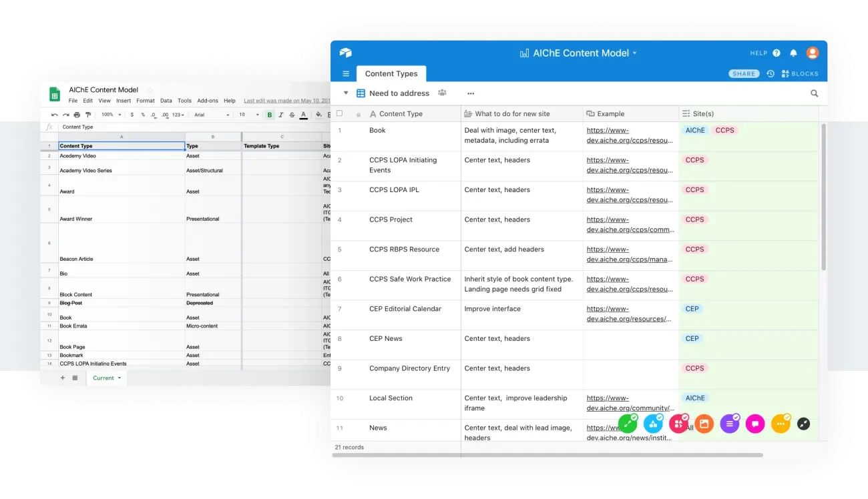
Task: Open the user profile avatar in Airtable
Action: tap(813, 53)
